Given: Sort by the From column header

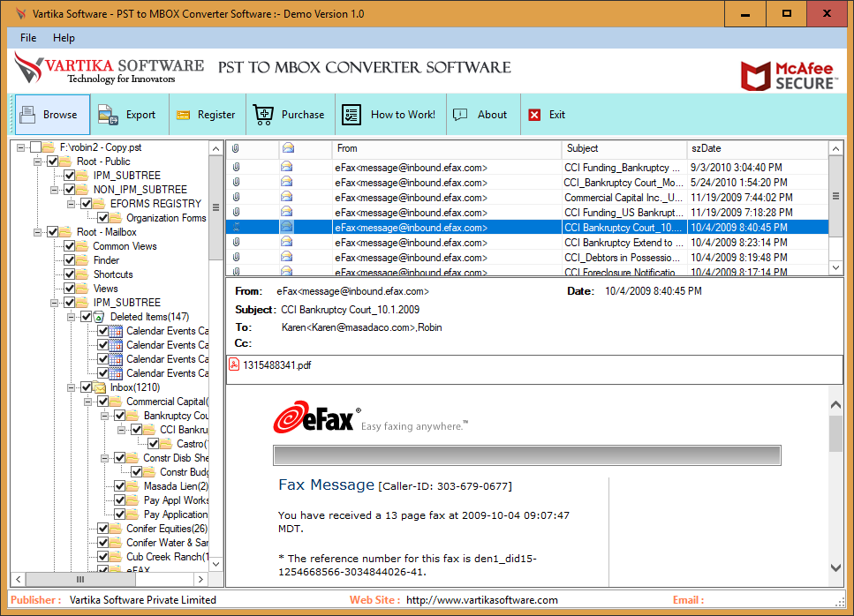Looking at the screenshot, I should pyautogui.click(x=446, y=148).
